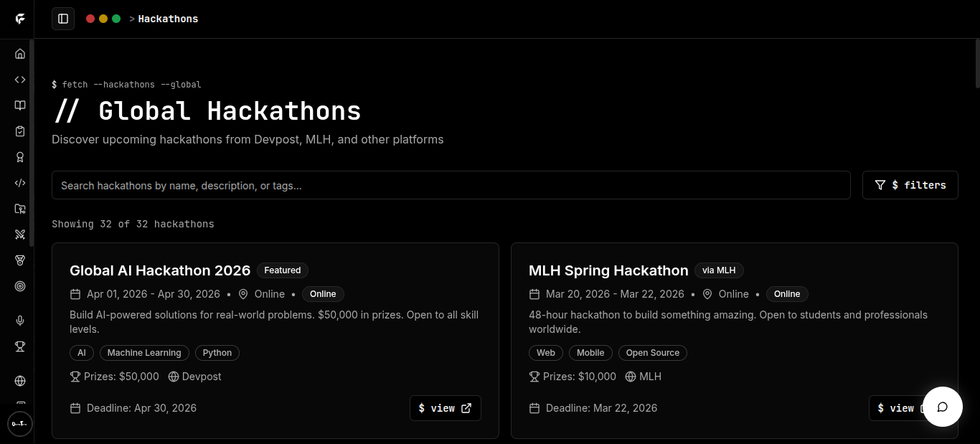Toggle the sidebar panel button
The image size is (980, 444).
(63, 19)
